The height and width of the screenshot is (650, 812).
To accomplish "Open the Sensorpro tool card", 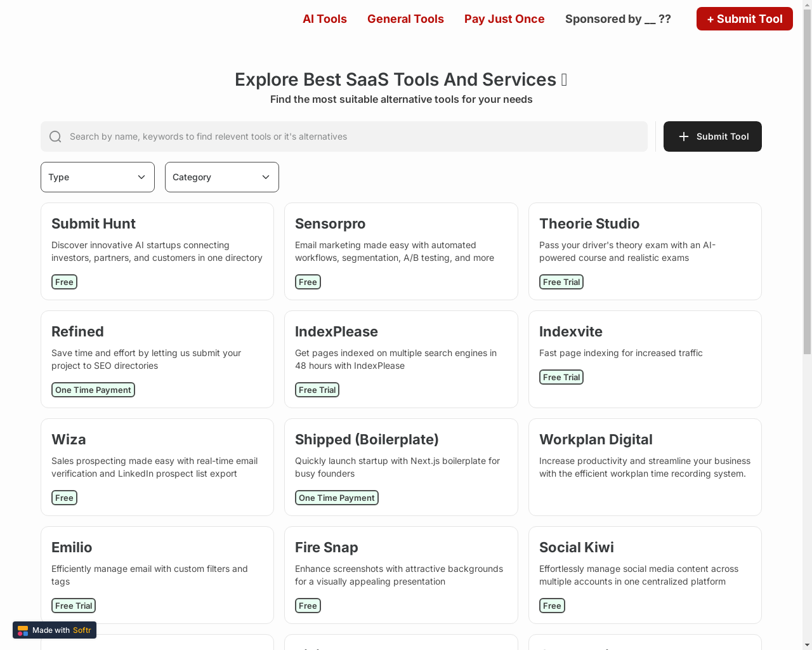I will [401, 251].
